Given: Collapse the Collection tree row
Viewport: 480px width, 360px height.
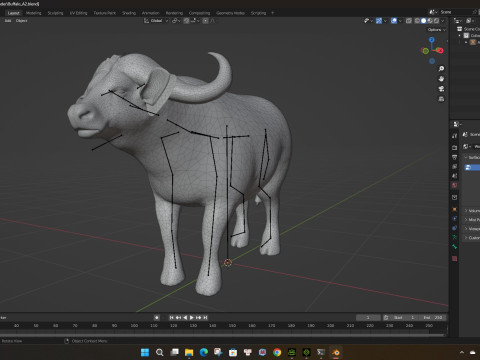Looking at the screenshot, I should [x=460, y=36].
